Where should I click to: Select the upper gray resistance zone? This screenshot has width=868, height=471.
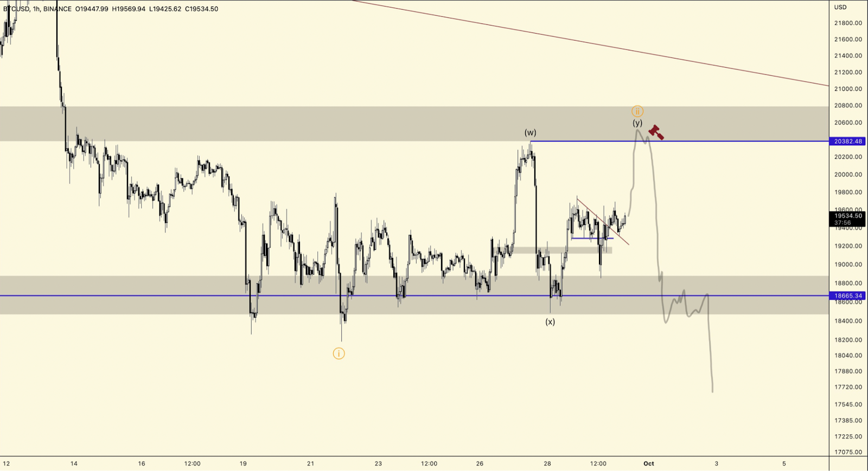click(x=414, y=124)
